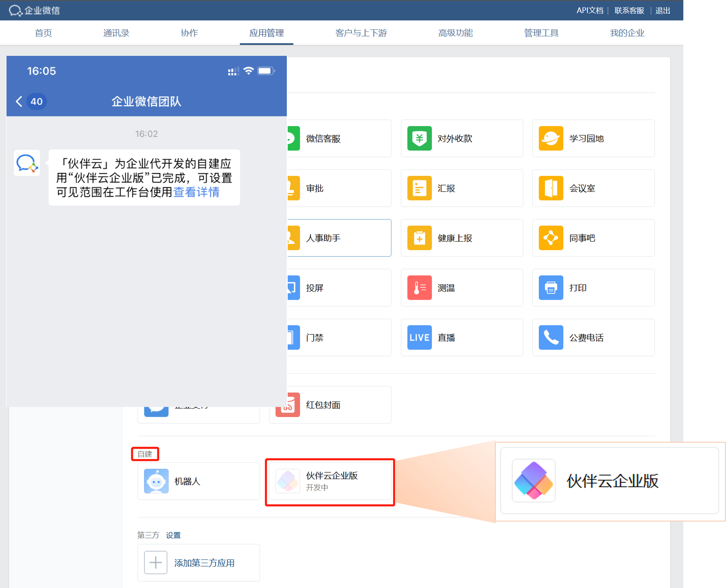Open the 门禁 app card

[x=339, y=337]
